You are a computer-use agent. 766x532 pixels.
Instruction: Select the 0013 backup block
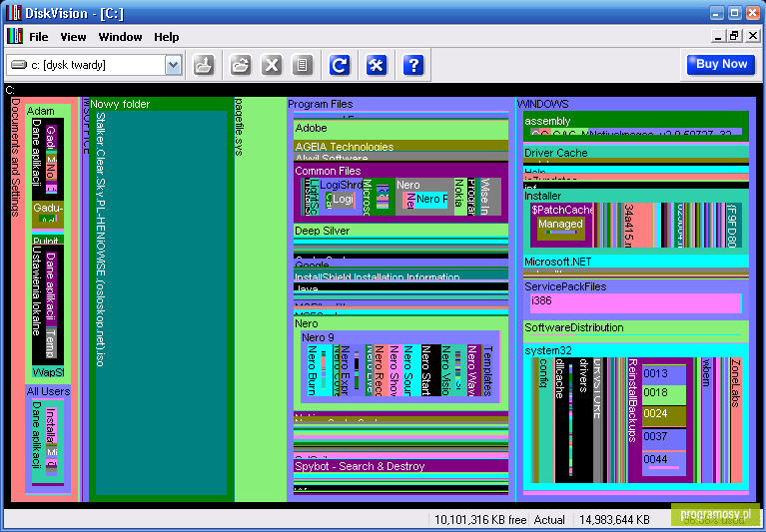[x=663, y=374]
